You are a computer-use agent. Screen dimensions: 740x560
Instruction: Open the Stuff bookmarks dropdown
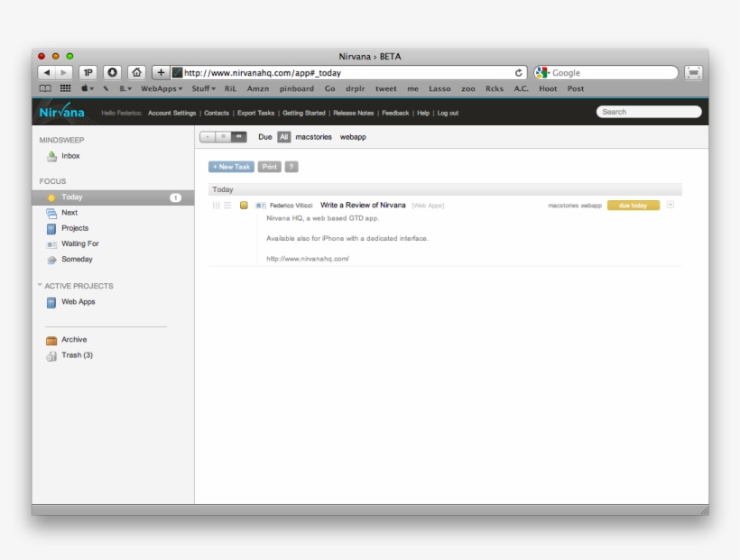click(x=203, y=88)
